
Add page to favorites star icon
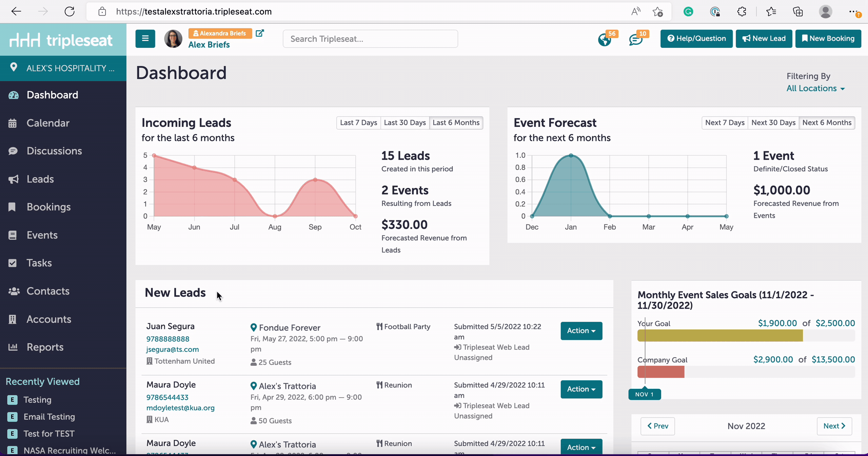(x=658, y=12)
